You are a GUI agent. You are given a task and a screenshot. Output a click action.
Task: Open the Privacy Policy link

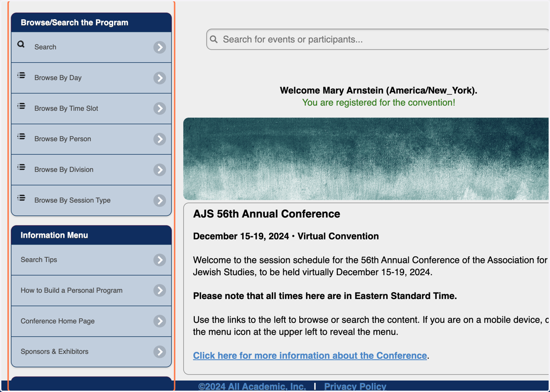point(355,387)
